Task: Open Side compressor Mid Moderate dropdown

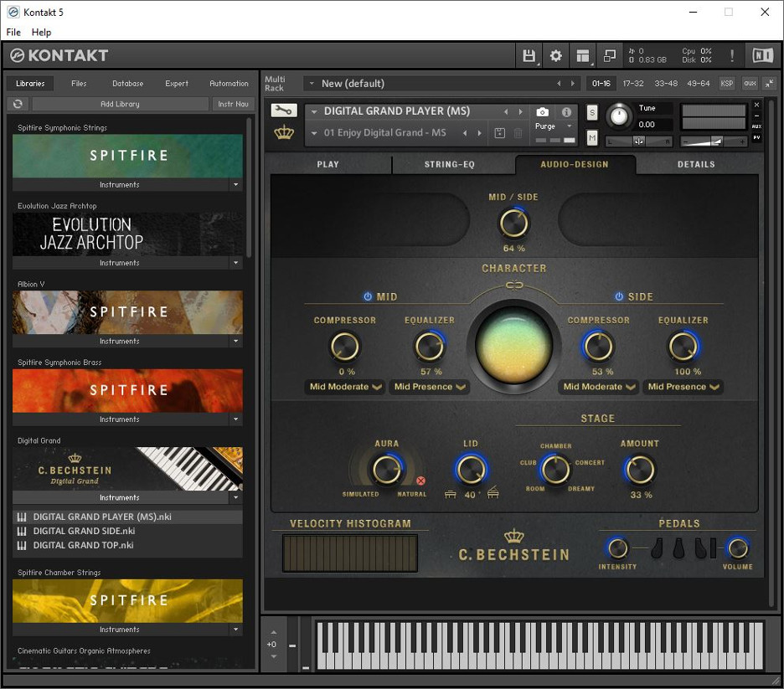Action: point(599,387)
